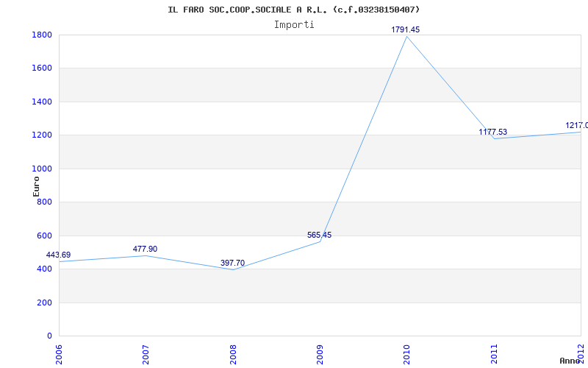Screen dimensions: 588x368
Task: Click the 1800 value on Euro axis
Action: 42,35
